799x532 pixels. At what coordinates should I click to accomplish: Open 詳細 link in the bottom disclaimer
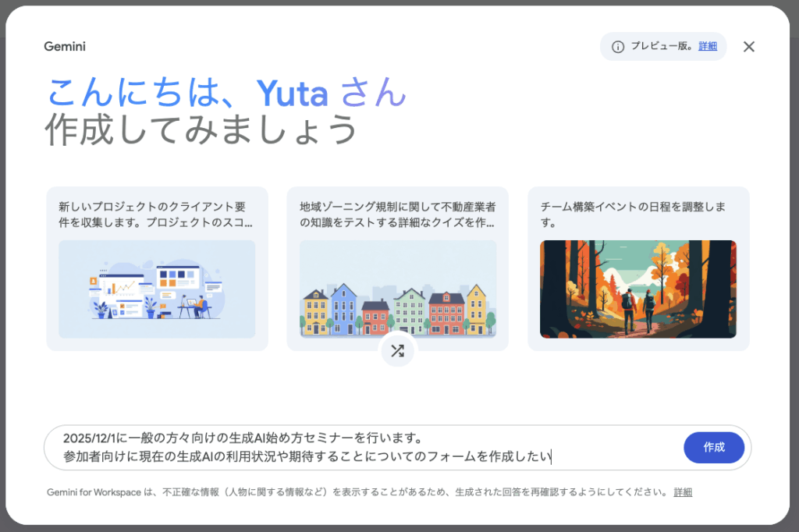coord(683,492)
